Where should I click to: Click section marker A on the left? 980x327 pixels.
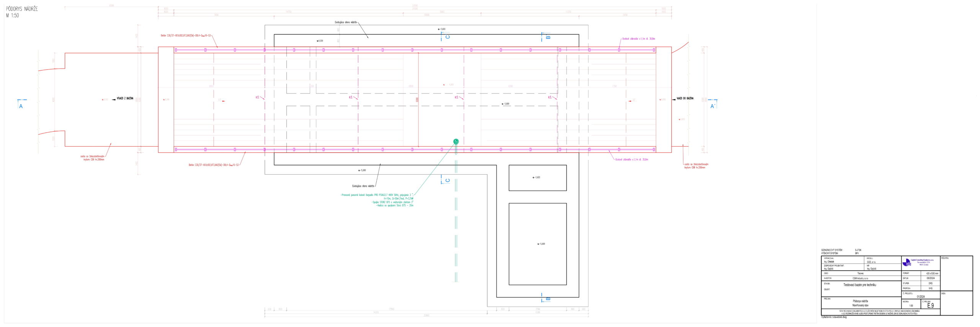tap(21, 106)
